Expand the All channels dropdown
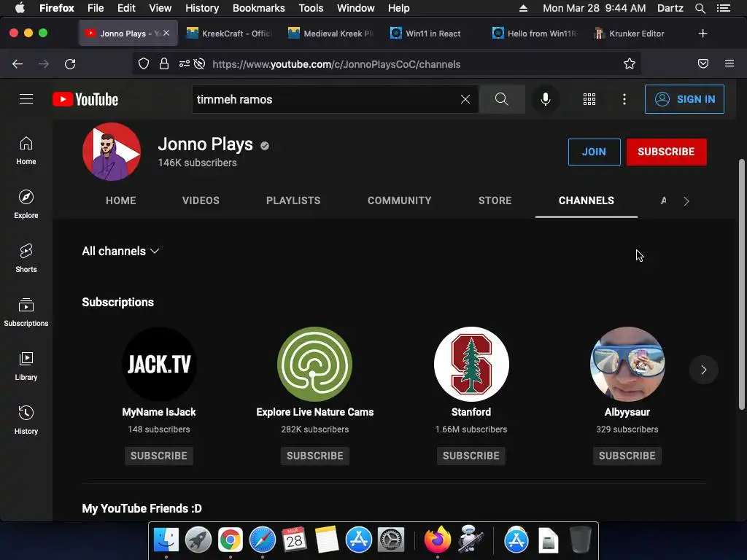Image resolution: width=747 pixels, height=560 pixels. pos(120,251)
